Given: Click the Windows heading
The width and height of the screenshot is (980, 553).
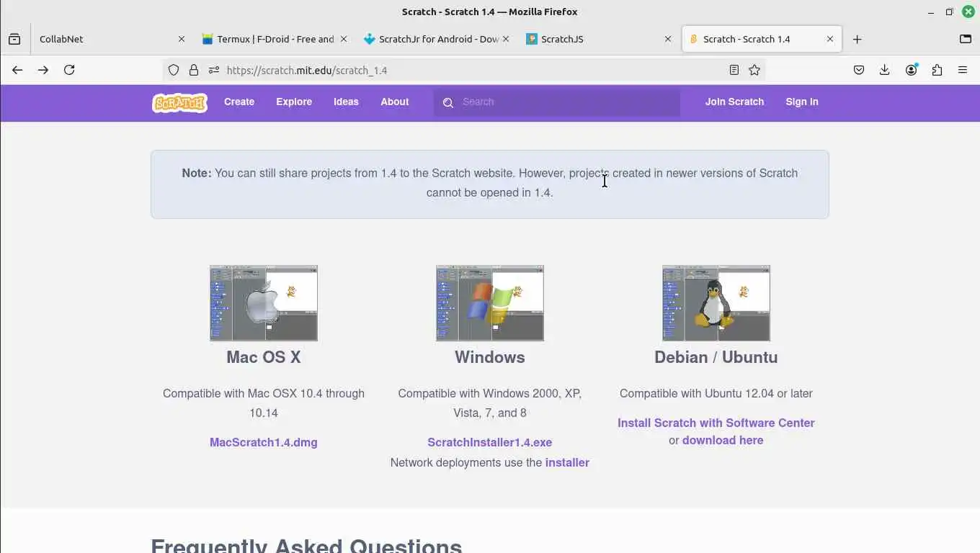Looking at the screenshot, I should point(490,357).
